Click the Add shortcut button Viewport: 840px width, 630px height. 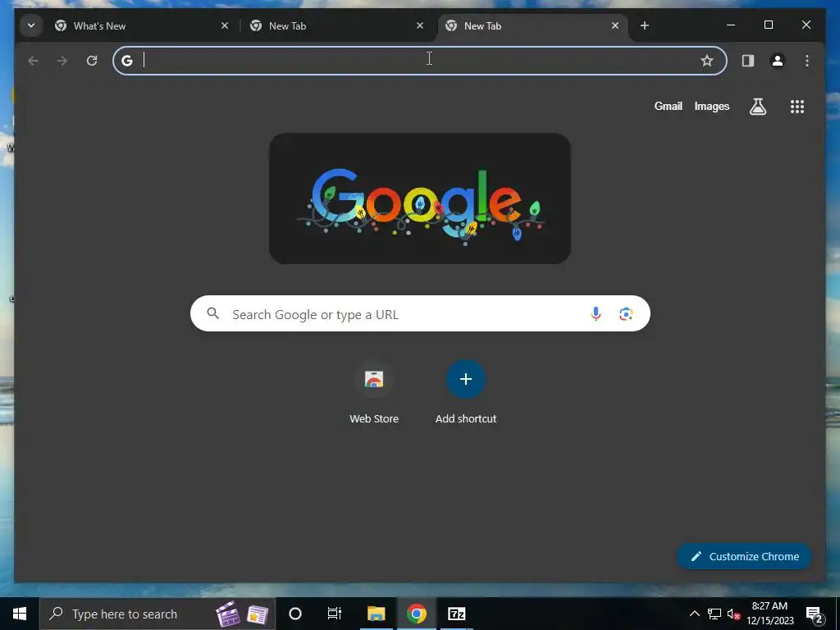(466, 393)
